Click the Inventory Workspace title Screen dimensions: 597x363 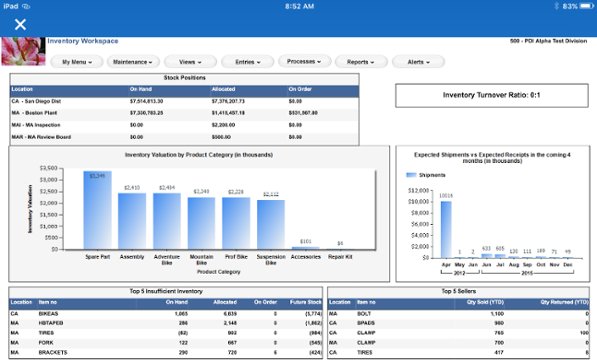click(x=83, y=41)
